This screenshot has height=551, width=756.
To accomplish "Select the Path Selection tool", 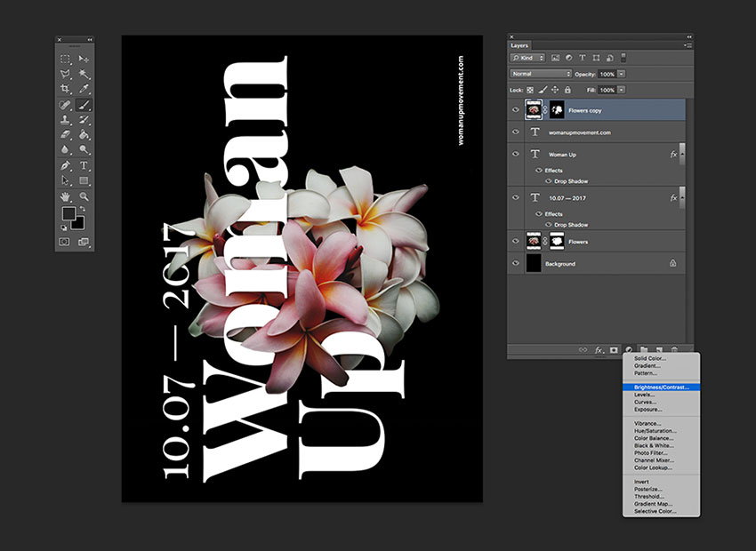I will [65, 180].
